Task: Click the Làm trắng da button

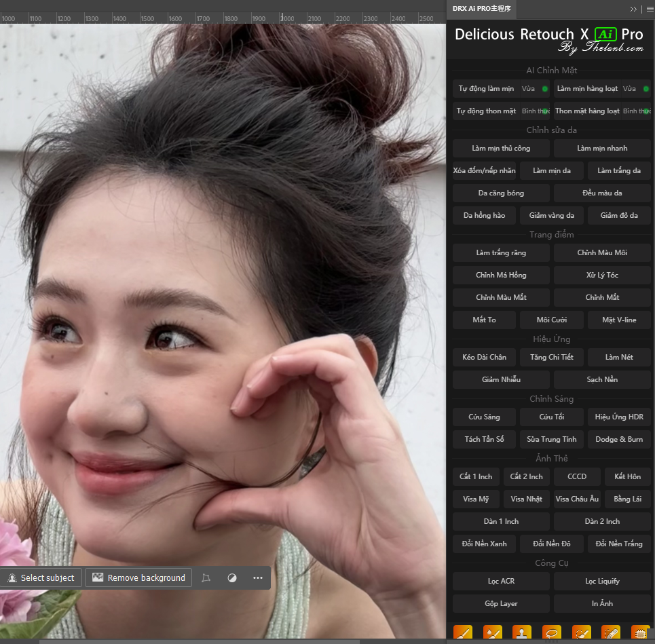Action: 619,171
